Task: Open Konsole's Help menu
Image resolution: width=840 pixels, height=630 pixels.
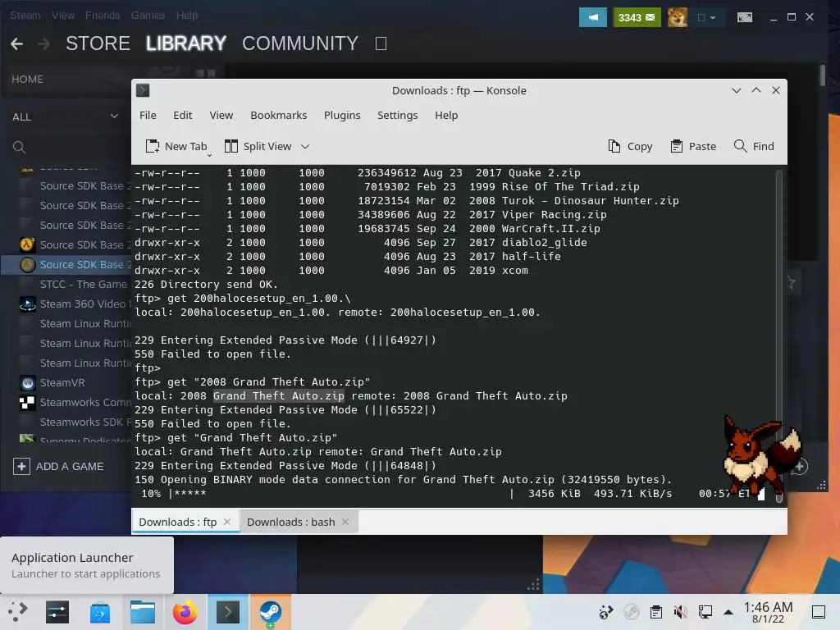Action: click(x=446, y=115)
